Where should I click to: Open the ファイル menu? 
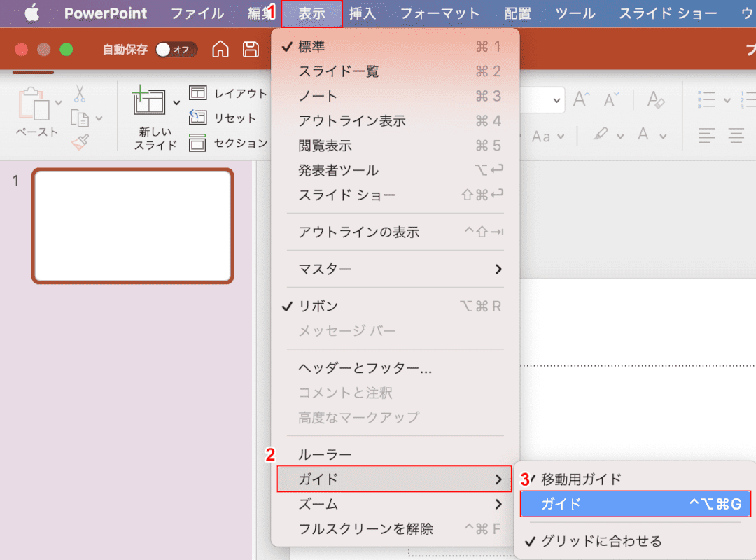click(x=197, y=13)
